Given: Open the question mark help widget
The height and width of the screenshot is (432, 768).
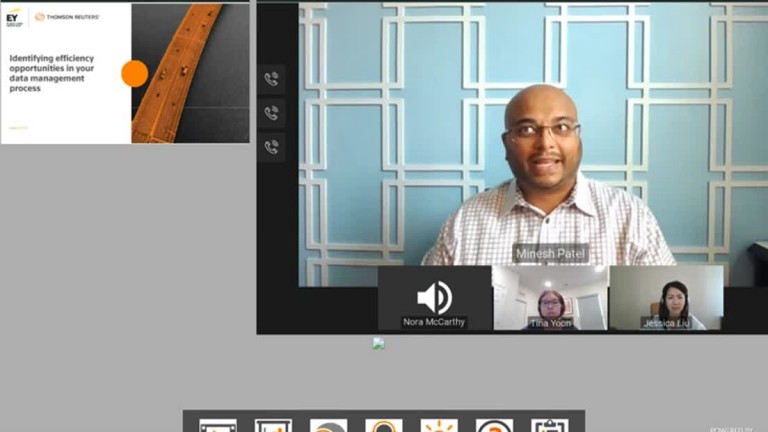Looking at the screenshot, I should point(494,425).
